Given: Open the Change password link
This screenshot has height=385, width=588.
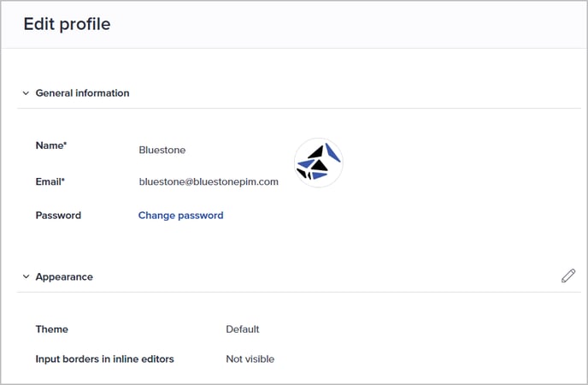Looking at the screenshot, I should (x=180, y=216).
